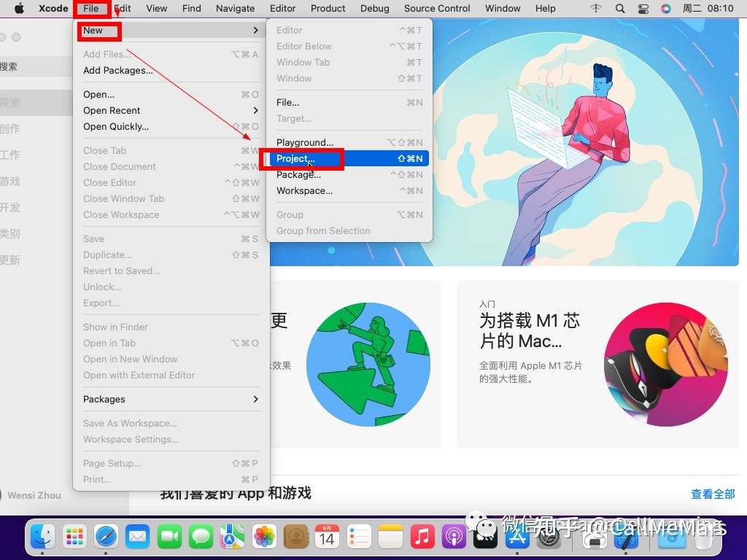This screenshot has height=560, width=747.
Task: Click the dimmed Export... item
Action: [171, 303]
